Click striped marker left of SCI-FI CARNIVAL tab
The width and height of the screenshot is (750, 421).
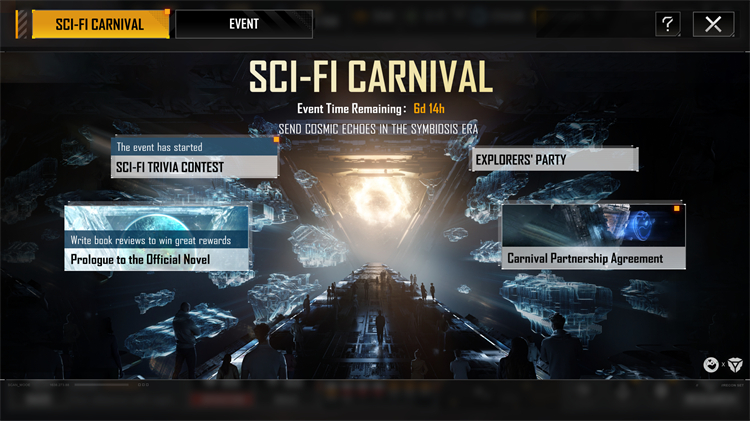point(22,24)
